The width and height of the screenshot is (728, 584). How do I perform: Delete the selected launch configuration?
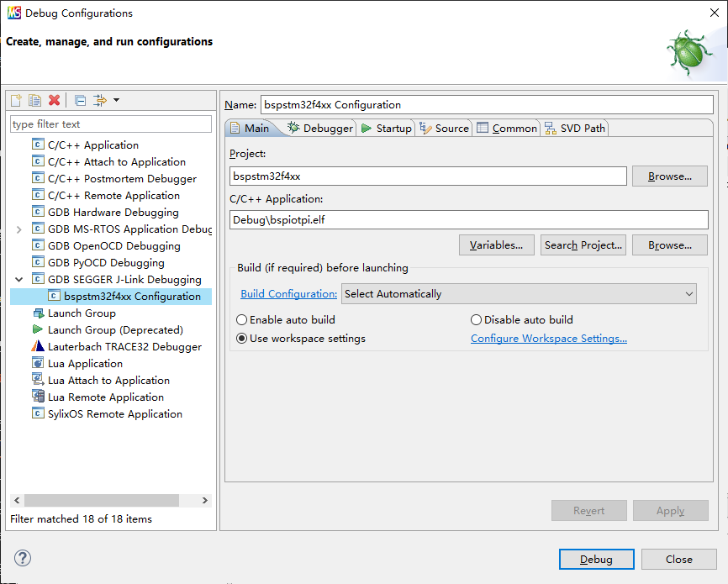55,100
